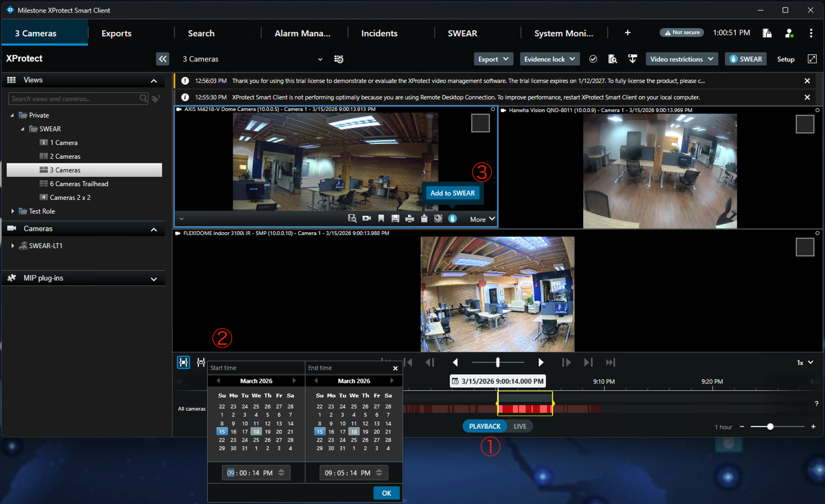Open the Alarm Manager tab
Viewport: 825px width, 504px height.
click(302, 33)
